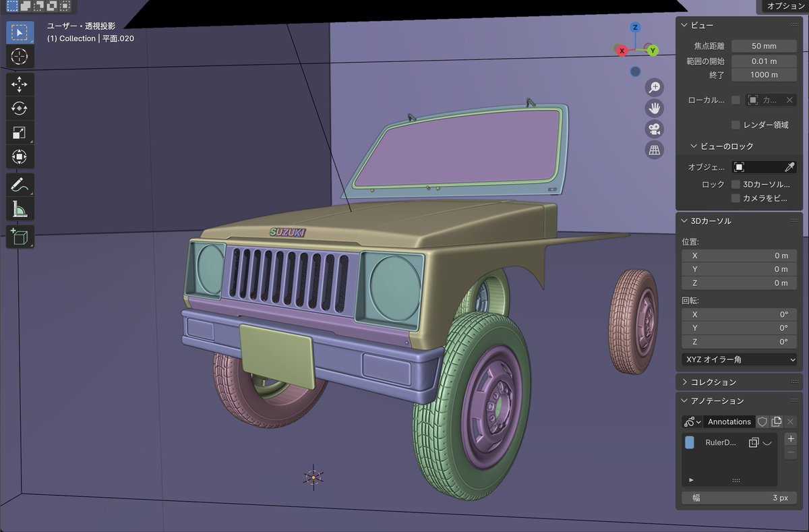Expand the コレクション panel
Viewport: 809px width, 532px height.
pos(684,382)
